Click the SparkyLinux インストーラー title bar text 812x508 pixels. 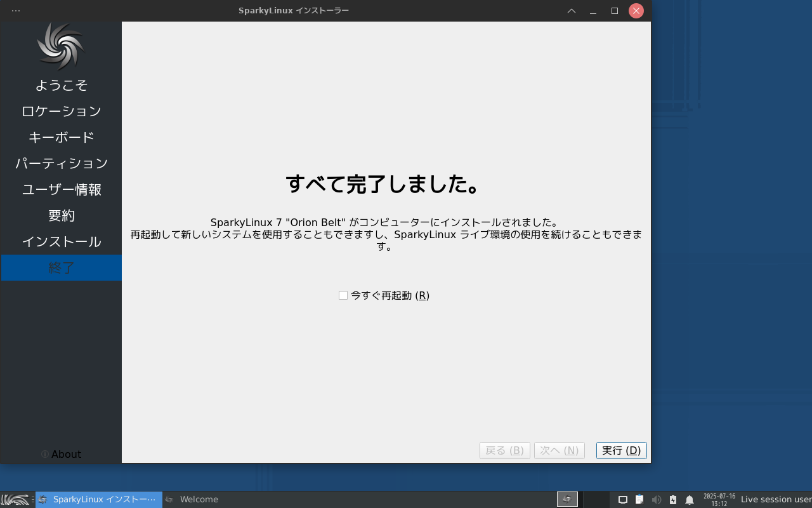tap(294, 11)
